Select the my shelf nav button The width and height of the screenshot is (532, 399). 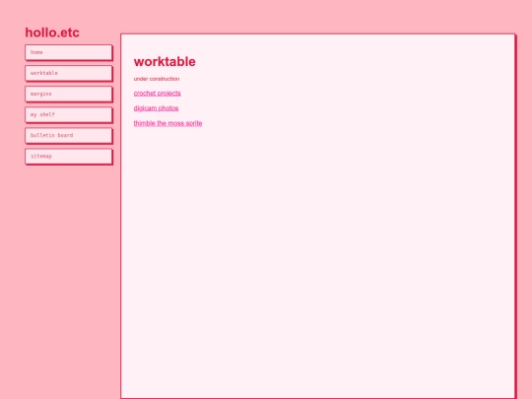pos(69,114)
